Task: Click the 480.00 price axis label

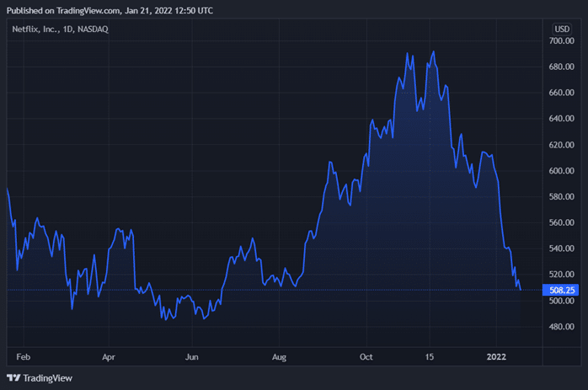Action: (561, 327)
